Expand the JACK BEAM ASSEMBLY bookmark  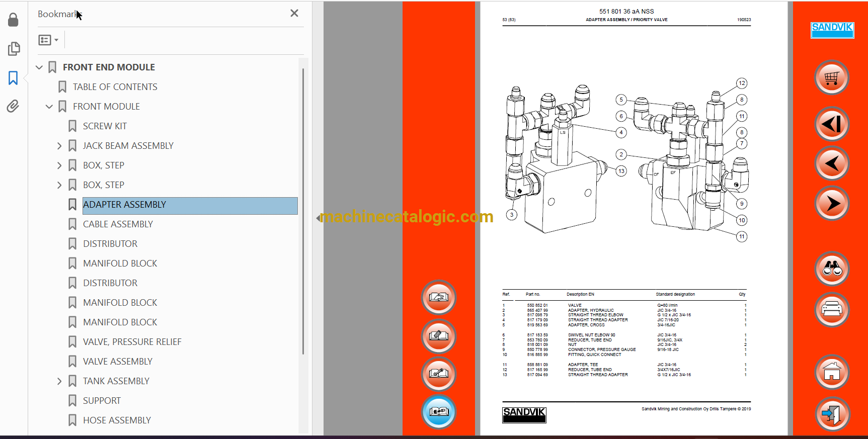[x=59, y=146]
